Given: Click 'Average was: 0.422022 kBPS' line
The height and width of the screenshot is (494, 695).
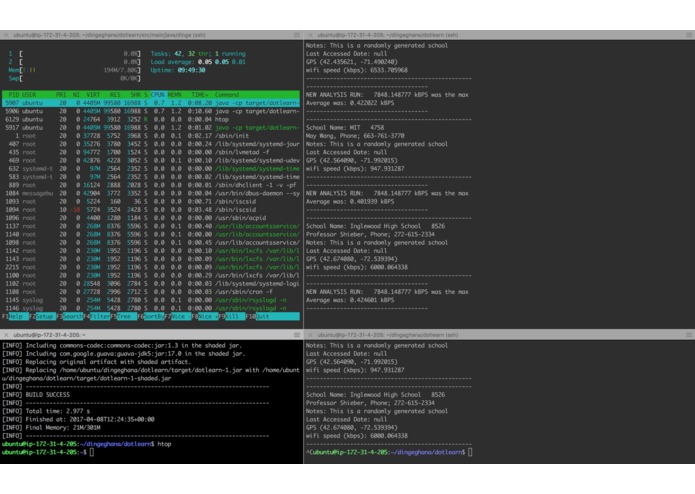Looking at the screenshot, I should click(x=350, y=103).
